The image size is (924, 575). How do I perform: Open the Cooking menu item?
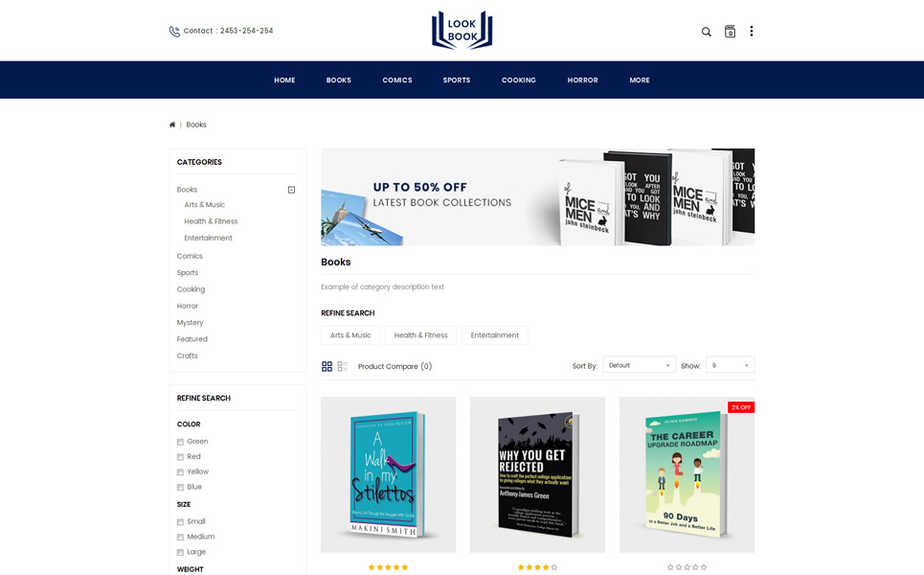519,80
